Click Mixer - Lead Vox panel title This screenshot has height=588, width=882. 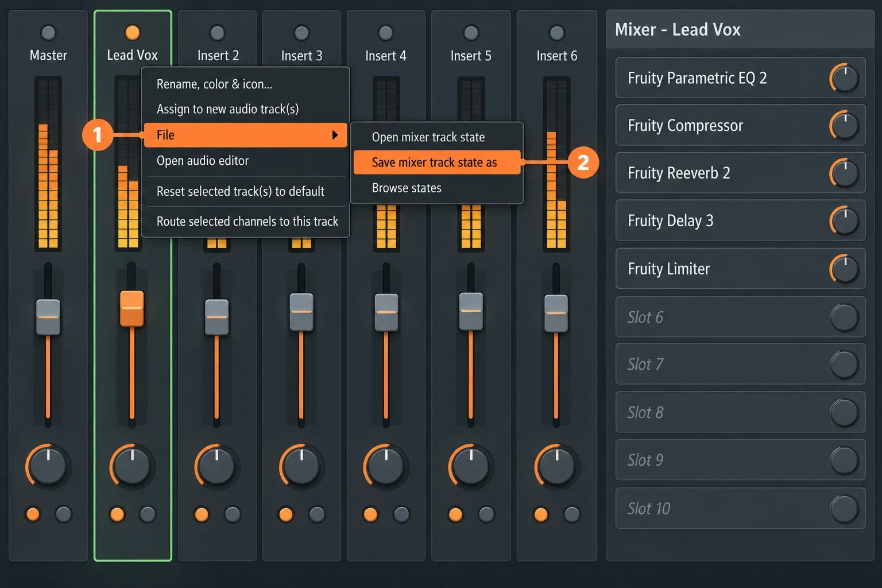(x=678, y=29)
